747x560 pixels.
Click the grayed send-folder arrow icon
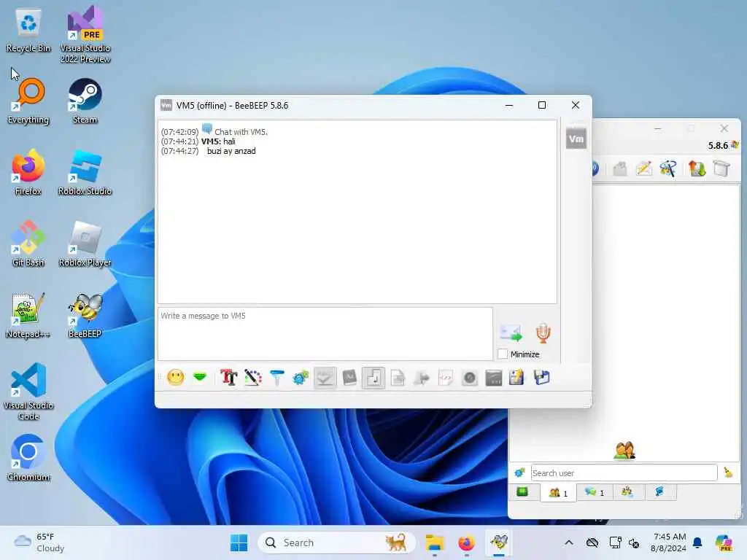pyautogui.click(x=422, y=378)
